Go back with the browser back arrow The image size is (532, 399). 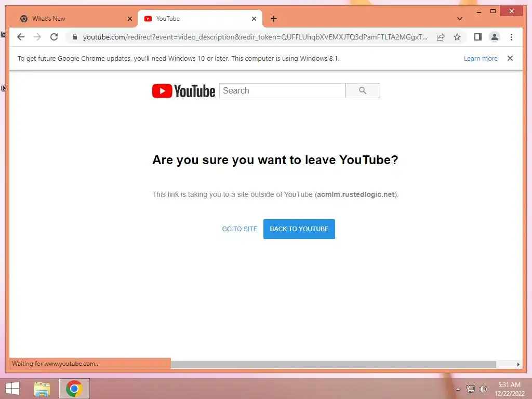point(21,37)
